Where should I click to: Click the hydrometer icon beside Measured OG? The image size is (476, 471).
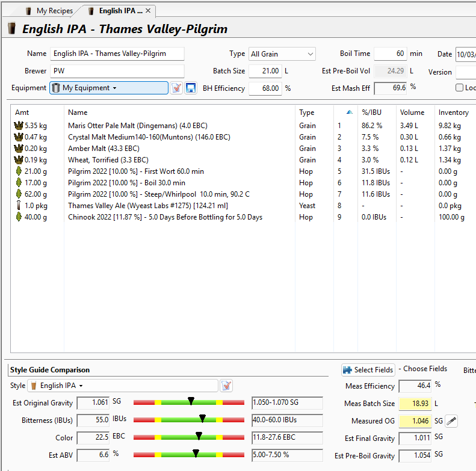(x=451, y=421)
